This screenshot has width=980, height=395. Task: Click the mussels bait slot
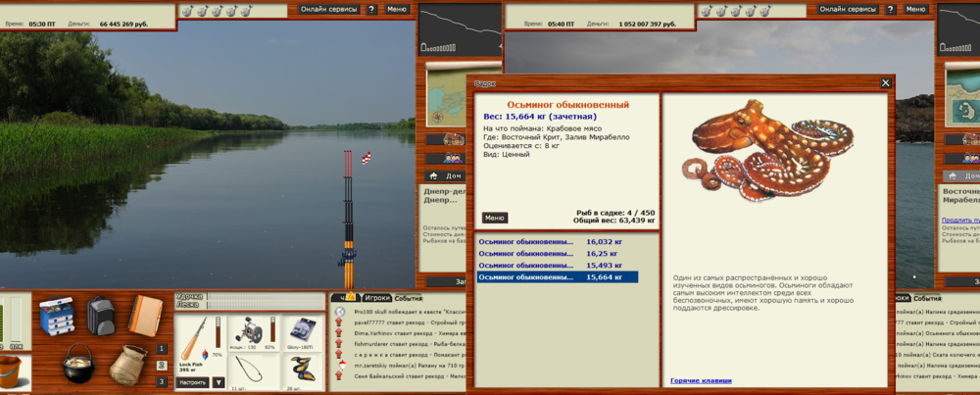pyautogui.click(x=304, y=372)
